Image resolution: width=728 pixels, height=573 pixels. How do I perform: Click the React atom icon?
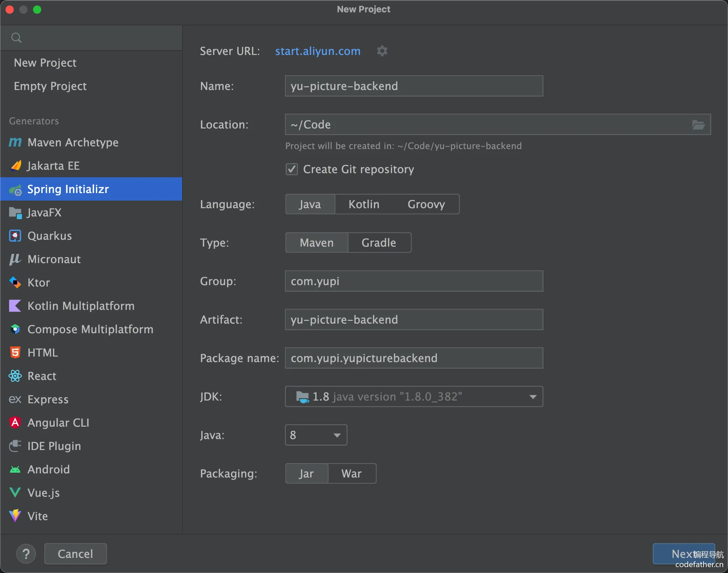(x=15, y=376)
